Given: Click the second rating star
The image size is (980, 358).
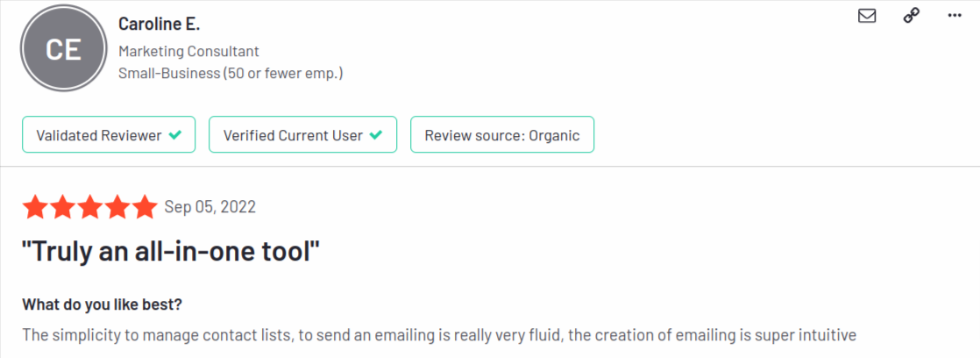Looking at the screenshot, I should [64, 208].
